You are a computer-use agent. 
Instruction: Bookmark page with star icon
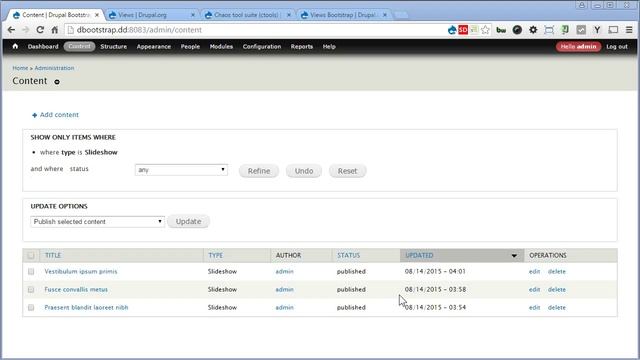click(485, 30)
